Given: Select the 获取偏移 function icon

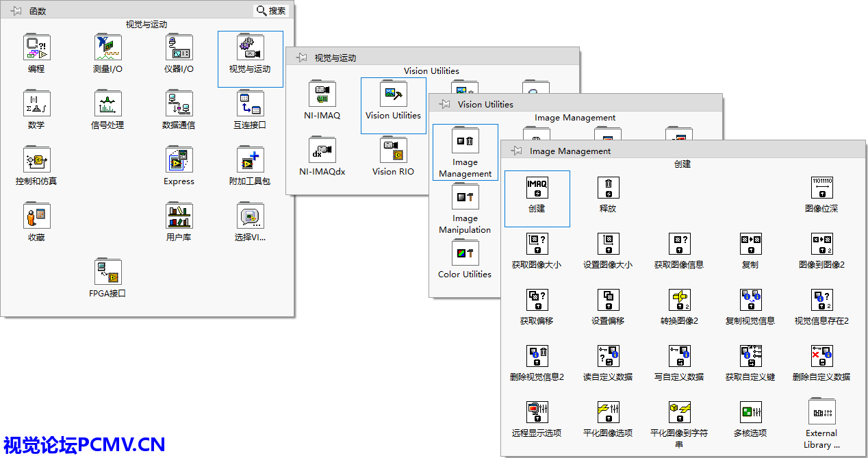Looking at the screenshot, I should point(537,300).
